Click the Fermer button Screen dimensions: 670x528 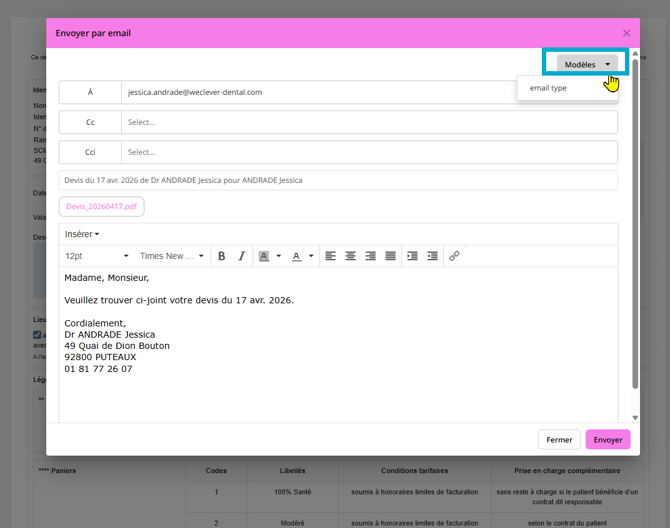tap(559, 440)
